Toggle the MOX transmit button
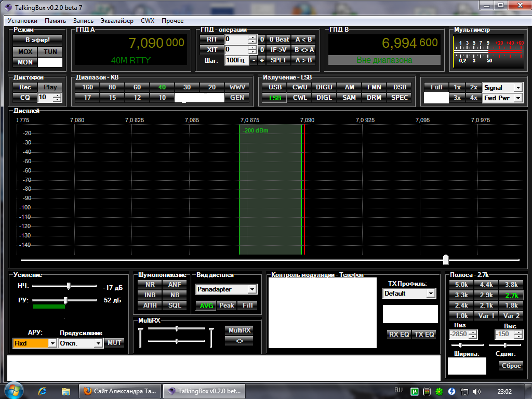Screen dimensions: 532x399 (x=25, y=52)
